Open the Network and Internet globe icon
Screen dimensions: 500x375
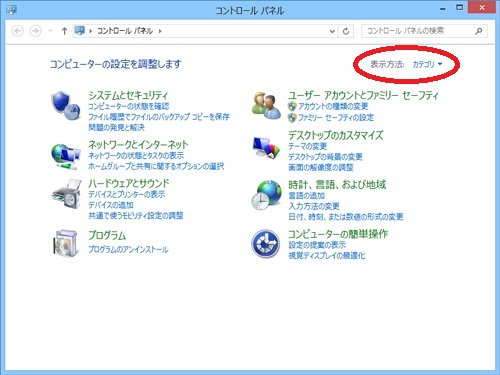pos(66,156)
